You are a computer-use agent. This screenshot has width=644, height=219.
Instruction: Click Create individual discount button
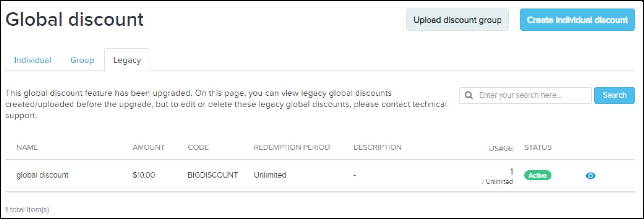[x=577, y=20]
